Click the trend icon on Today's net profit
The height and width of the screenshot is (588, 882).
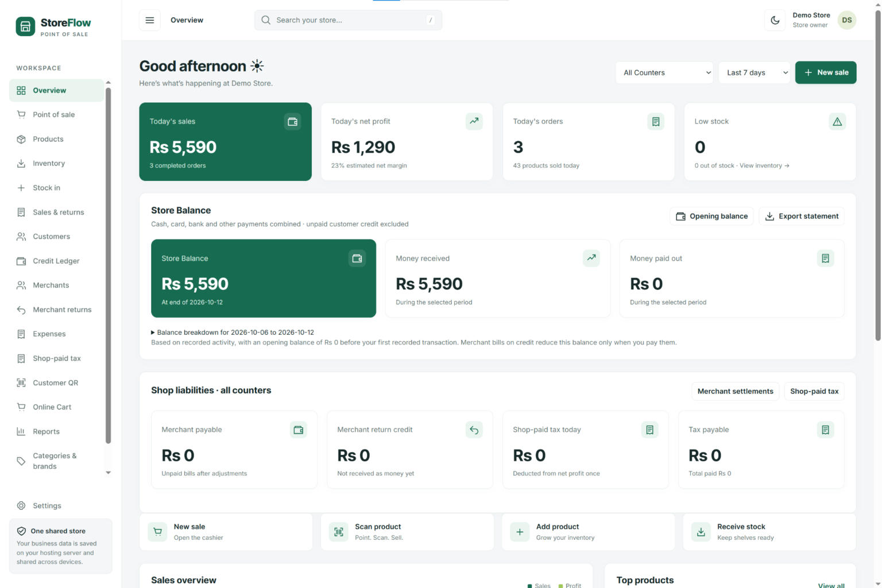coord(474,122)
